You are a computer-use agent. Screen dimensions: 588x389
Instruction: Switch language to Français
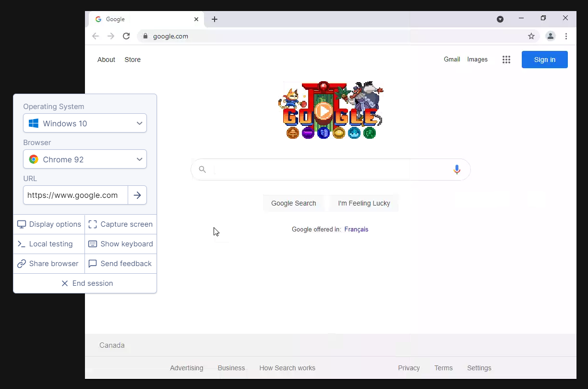[x=356, y=230]
